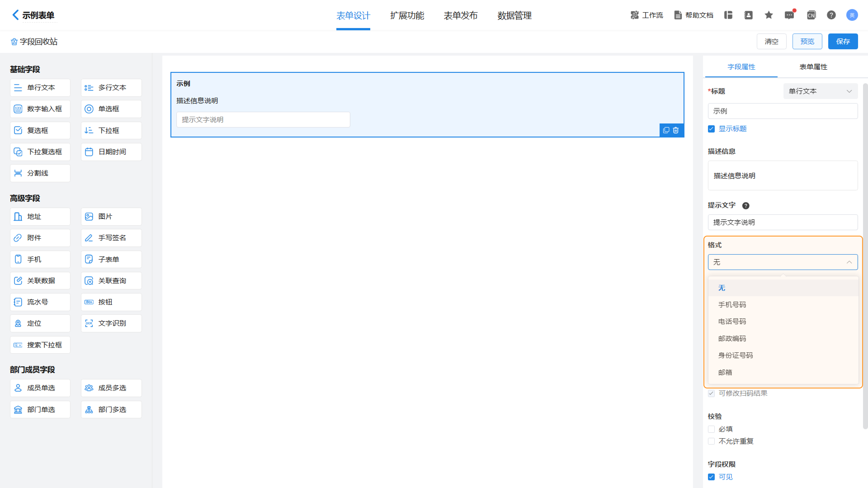This screenshot has width=868, height=488.
Task: Click the star favorites icon
Action: [x=769, y=15]
